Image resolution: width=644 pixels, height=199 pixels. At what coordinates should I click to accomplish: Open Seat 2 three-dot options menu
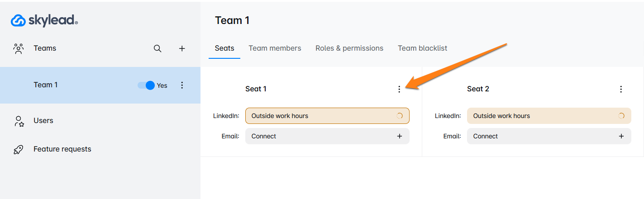(621, 89)
